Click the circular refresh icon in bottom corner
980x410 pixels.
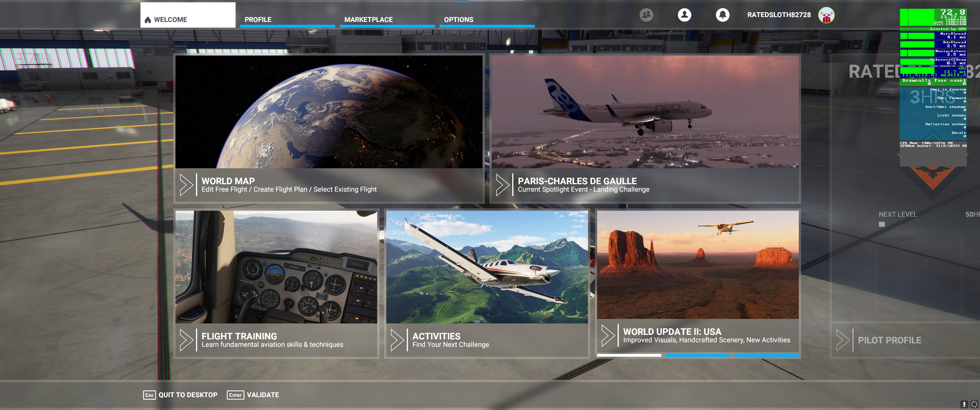(x=974, y=404)
